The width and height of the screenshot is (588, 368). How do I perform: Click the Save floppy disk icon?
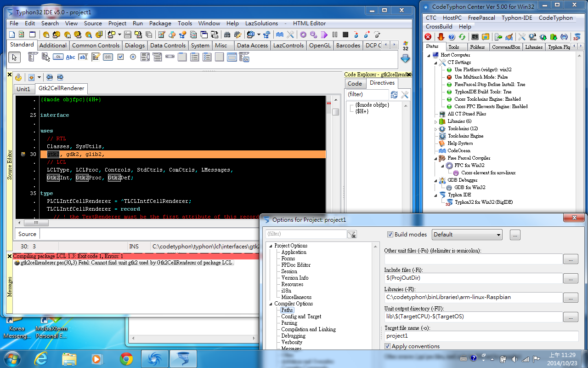[x=128, y=34]
